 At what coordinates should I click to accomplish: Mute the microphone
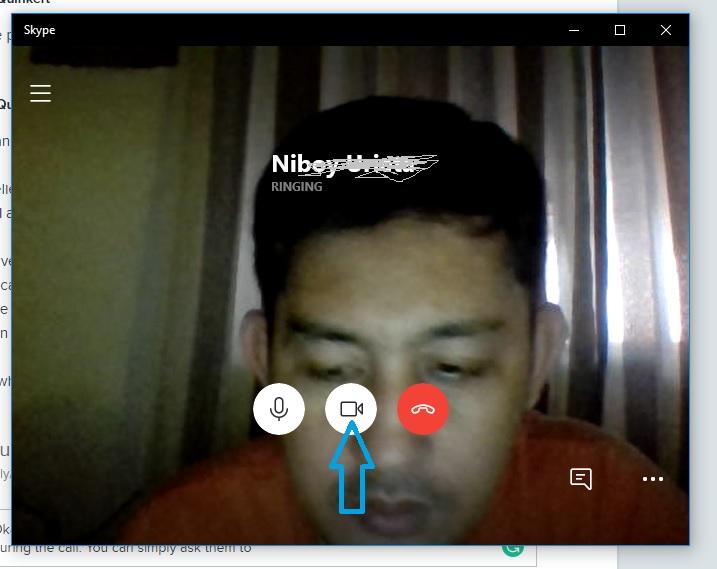pyautogui.click(x=278, y=409)
